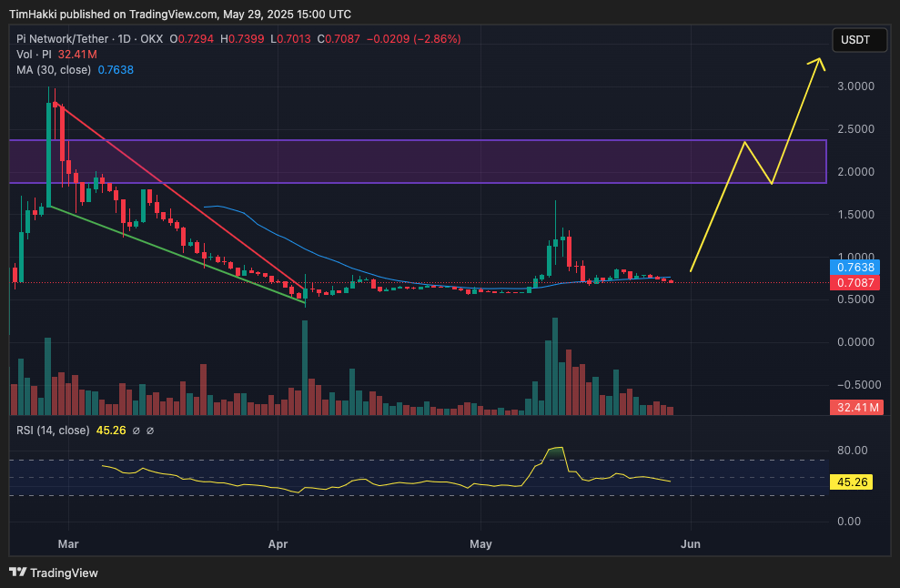Click the second ∅ symbol after RSI value
900x588 pixels.
pos(150,431)
